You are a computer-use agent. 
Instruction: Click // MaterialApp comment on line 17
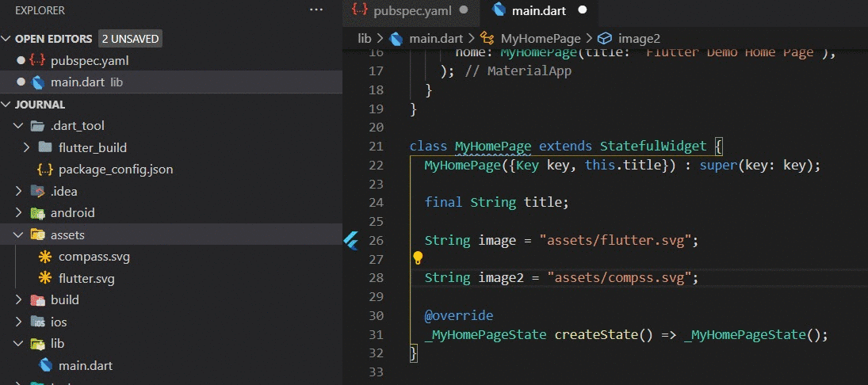pyautogui.click(x=518, y=71)
